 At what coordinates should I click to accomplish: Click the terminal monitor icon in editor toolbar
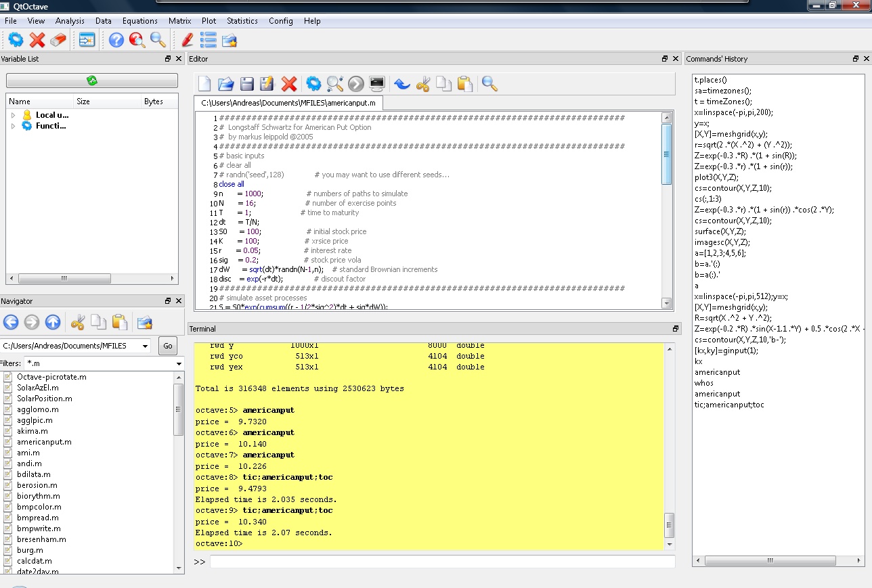click(x=377, y=84)
